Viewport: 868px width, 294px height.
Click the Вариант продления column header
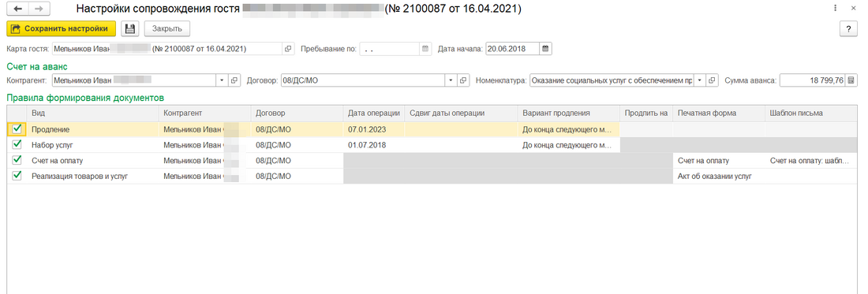point(568,113)
